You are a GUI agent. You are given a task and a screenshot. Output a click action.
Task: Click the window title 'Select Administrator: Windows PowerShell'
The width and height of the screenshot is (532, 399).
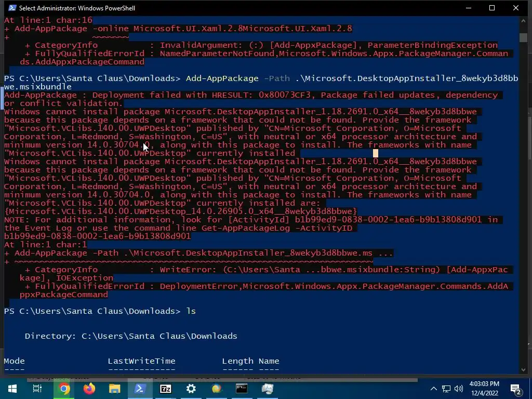click(x=77, y=8)
